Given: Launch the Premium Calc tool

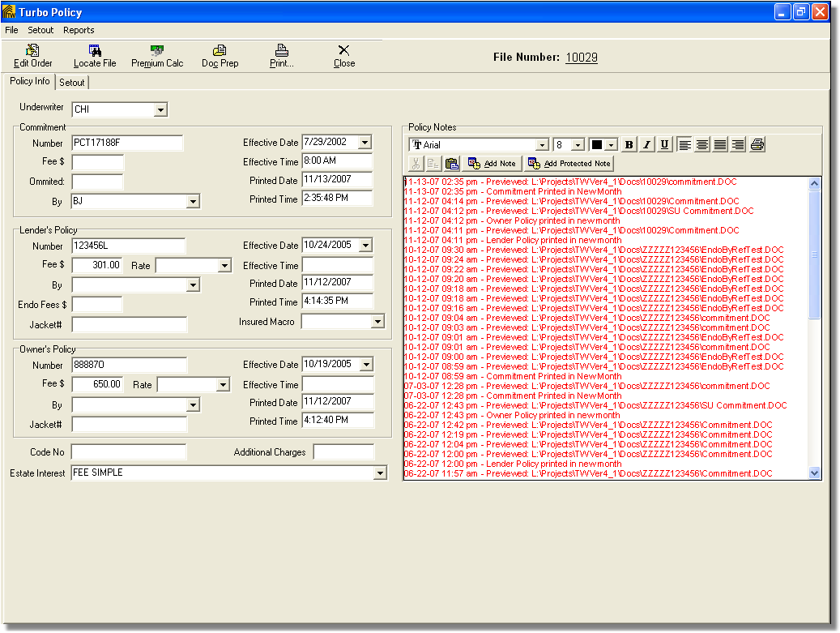Looking at the screenshot, I should click(157, 55).
